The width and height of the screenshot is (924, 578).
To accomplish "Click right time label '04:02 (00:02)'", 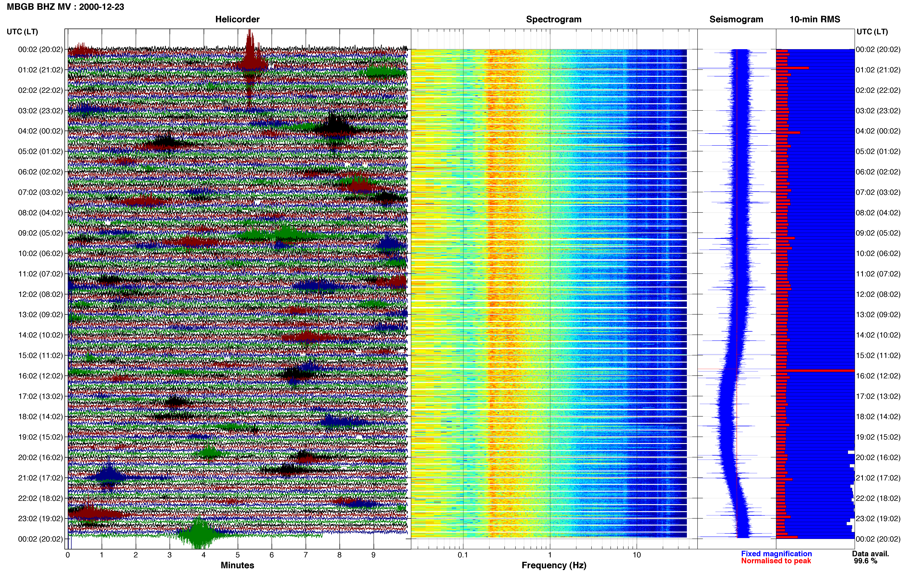I will pos(878,131).
